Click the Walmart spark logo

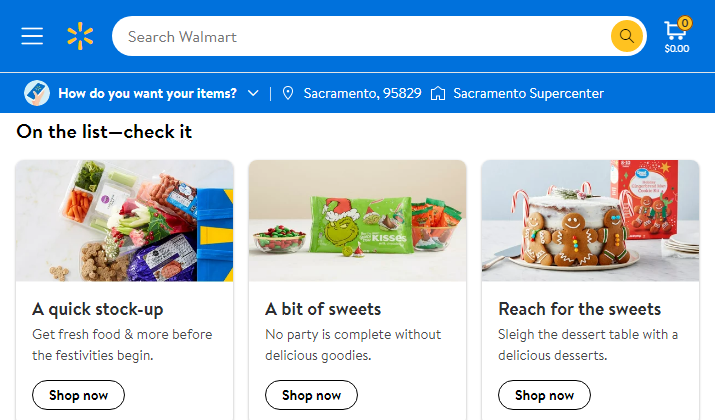point(80,37)
